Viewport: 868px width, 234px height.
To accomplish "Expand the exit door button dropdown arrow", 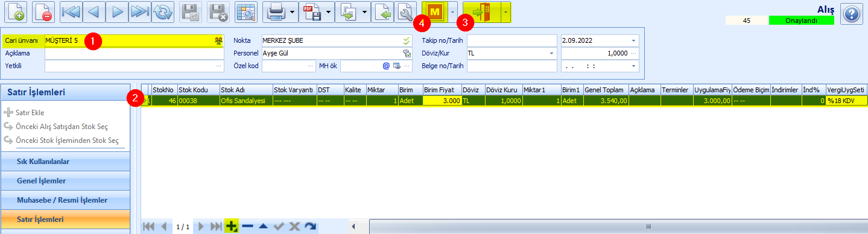I will point(505,12).
